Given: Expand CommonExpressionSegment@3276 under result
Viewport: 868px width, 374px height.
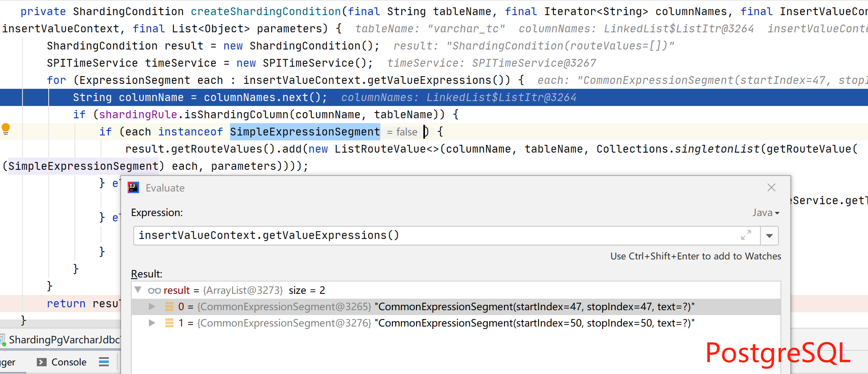Looking at the screenshot, I should [152, 323].
